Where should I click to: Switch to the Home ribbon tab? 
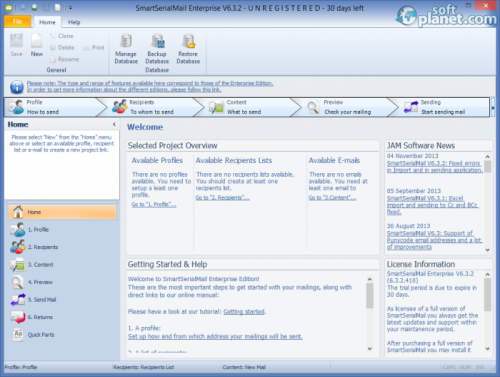(x=47, y=22)
